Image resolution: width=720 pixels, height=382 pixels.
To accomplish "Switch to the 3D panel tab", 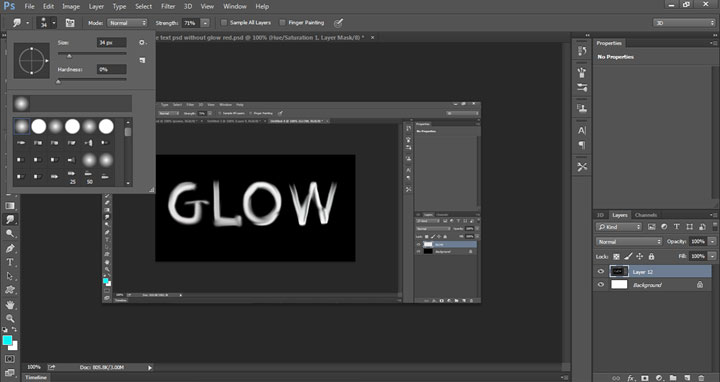I will (600, 215).
